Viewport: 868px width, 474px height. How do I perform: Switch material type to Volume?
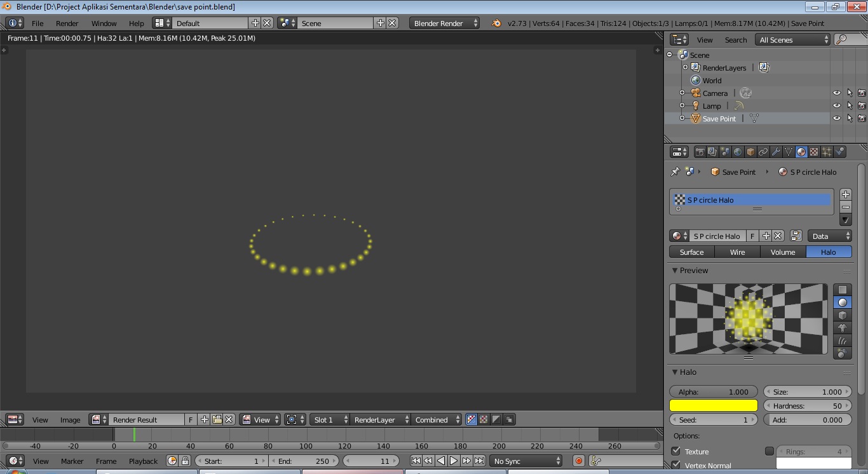[783, 252]
